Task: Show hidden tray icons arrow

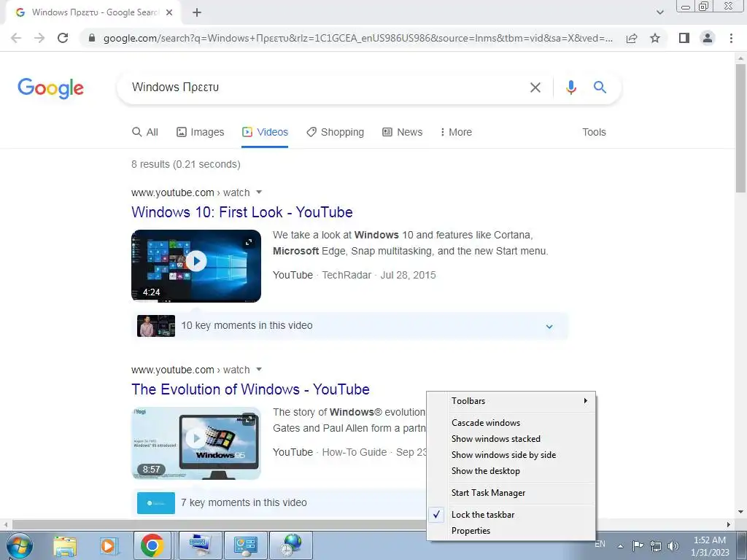Action: pyautogui.click(x=620, y=546)
